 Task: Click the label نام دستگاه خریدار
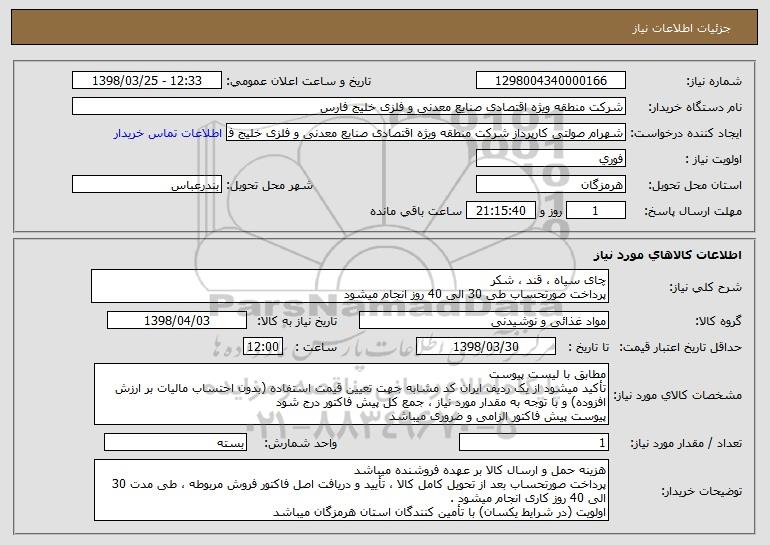695,108
